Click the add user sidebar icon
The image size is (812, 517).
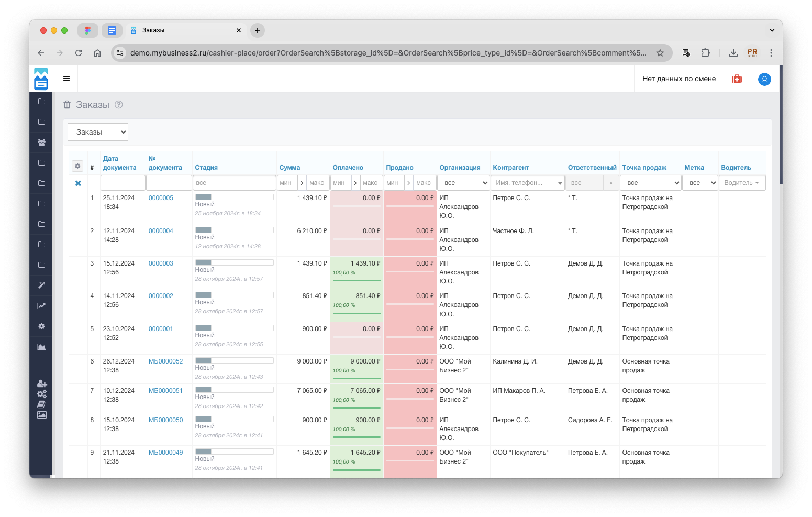[x=42, y=384]
